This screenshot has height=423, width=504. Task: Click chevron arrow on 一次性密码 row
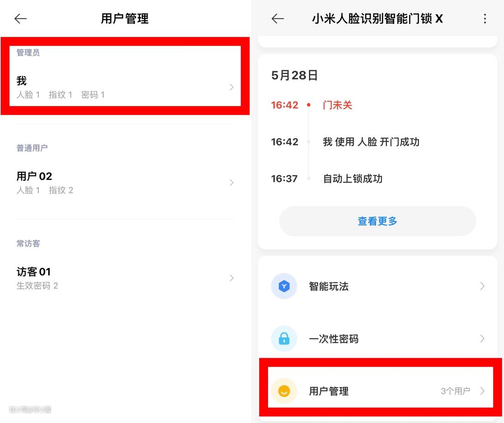coord(482,338)
